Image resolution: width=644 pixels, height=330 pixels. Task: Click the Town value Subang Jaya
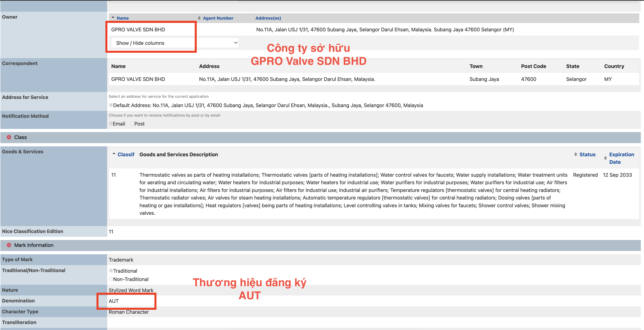click(484, 79)
